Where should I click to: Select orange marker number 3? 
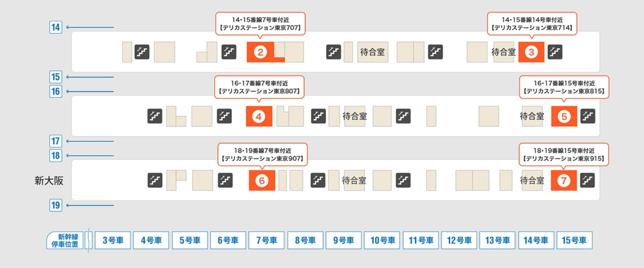[x=531, y=52]
